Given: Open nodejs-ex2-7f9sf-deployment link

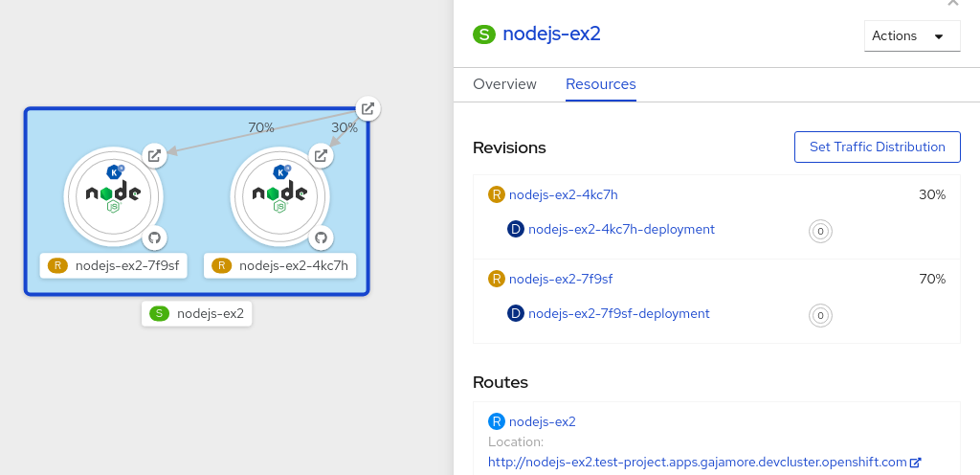Looking at the screenshot, I should pyautogui.click(x=618, y=313).
